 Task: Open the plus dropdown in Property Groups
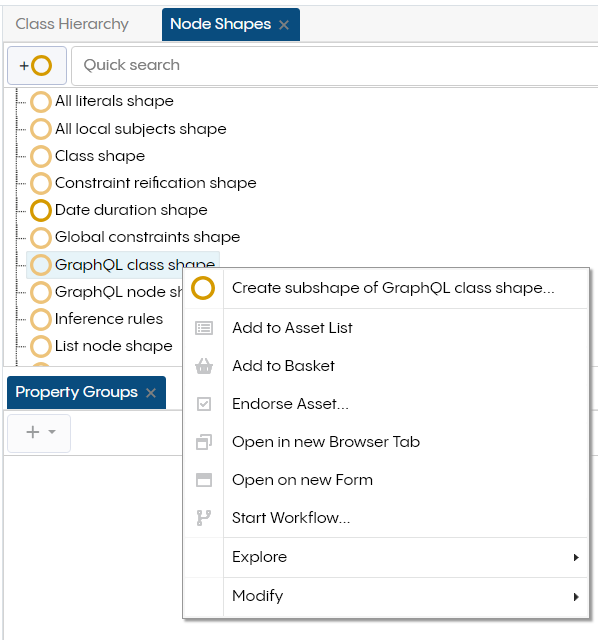click(39, 433)
